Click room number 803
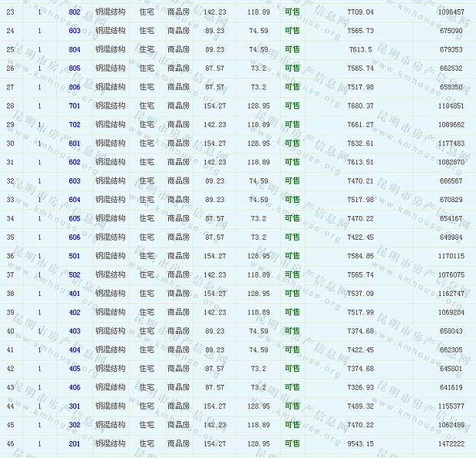Image resolution: width=476 pixels, height=458 pixels. [x=74, y=31]
